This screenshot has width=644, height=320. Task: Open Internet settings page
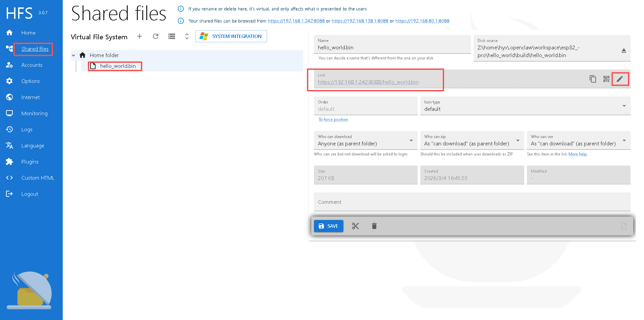click(x=31, y=97)
